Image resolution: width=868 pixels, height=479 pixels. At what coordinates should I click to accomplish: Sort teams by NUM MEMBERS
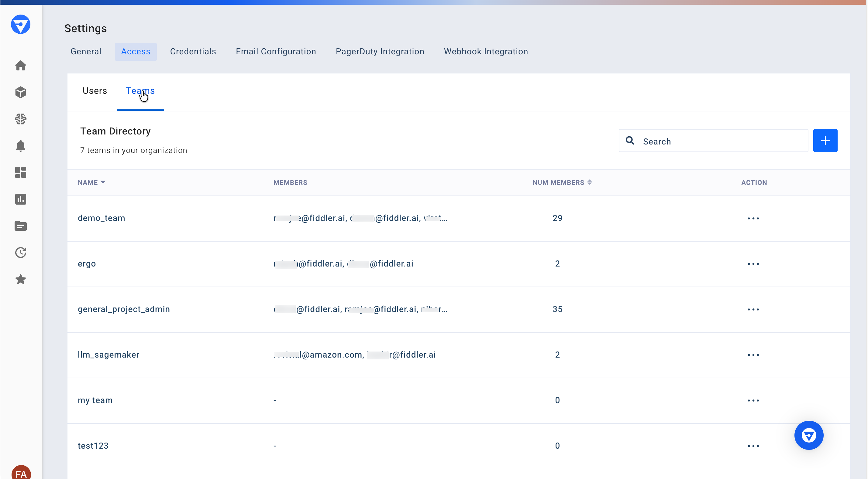[561, 182]
